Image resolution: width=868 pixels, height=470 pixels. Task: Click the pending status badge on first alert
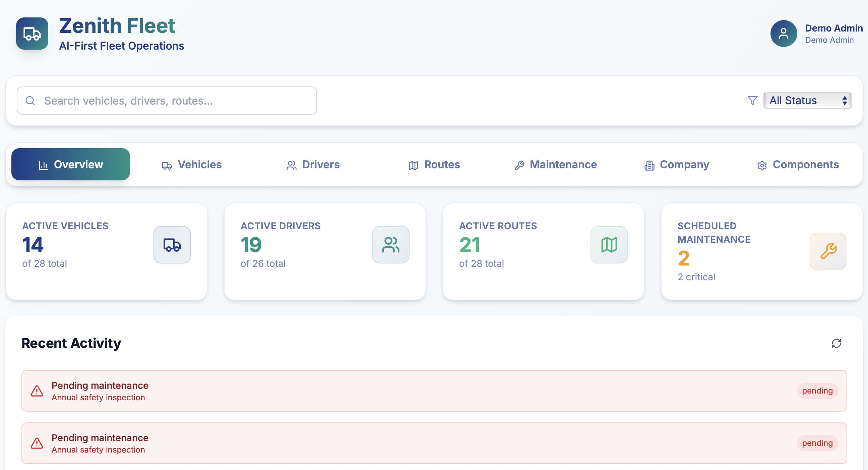click(x=817, y=391)
